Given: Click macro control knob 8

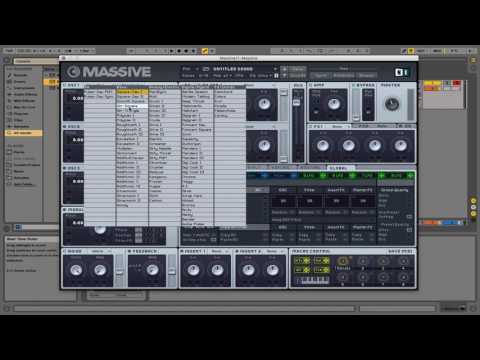Looking at the screenshot, I should click(403, 277).
